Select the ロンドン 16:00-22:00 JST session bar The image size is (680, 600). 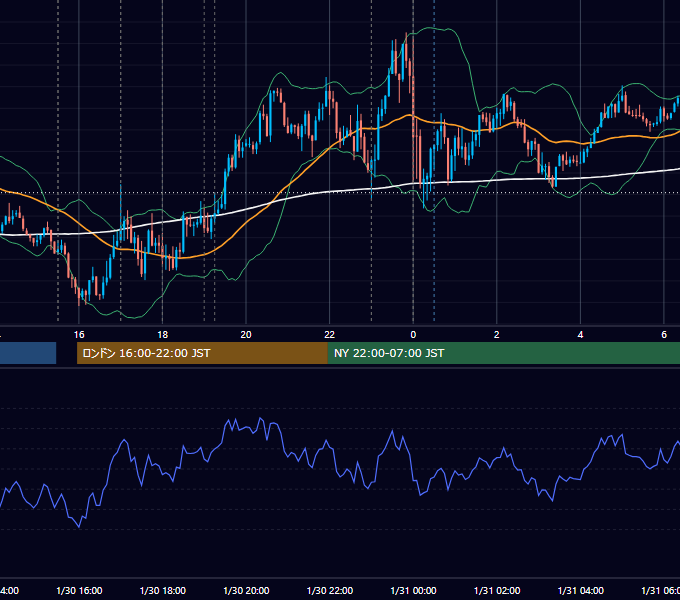coord(202,353)
